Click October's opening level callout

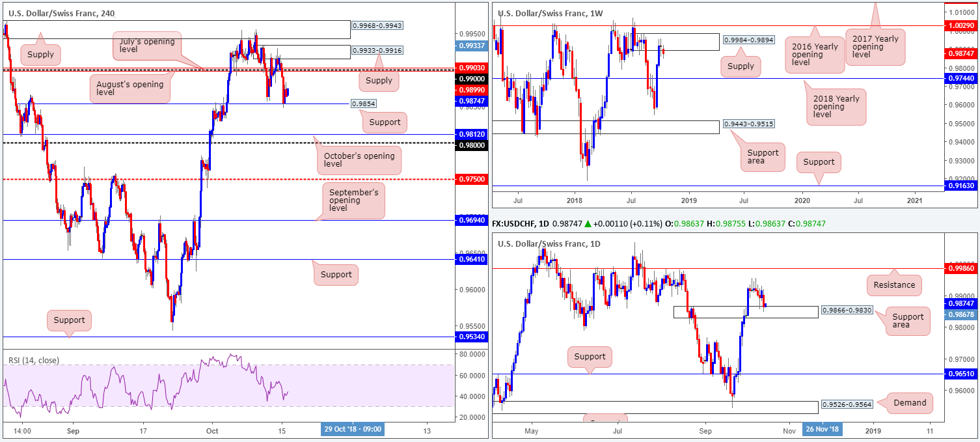coord(359,159)
